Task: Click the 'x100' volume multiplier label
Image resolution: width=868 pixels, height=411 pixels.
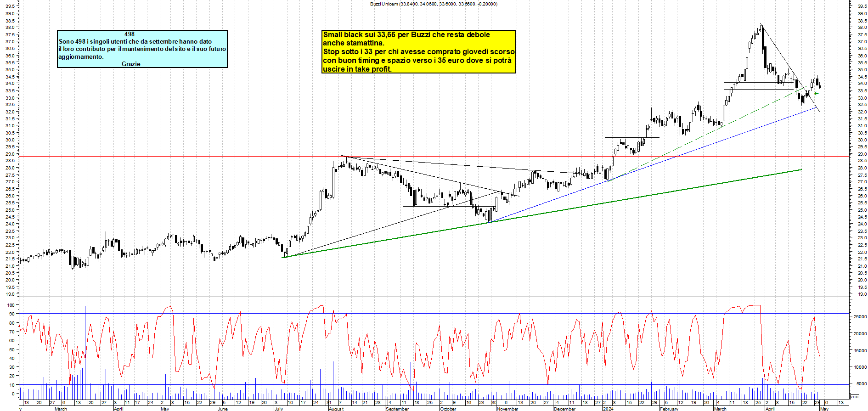Action: (x=854, y=397)
